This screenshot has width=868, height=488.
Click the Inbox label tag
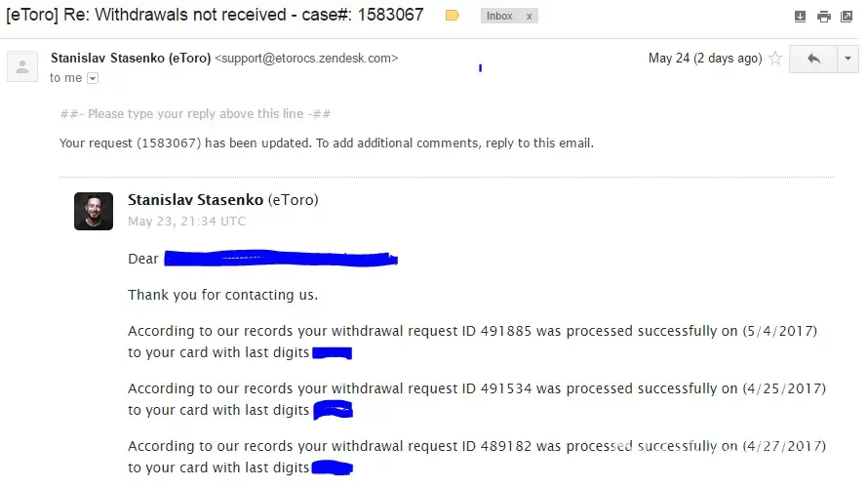pos(500,17)
